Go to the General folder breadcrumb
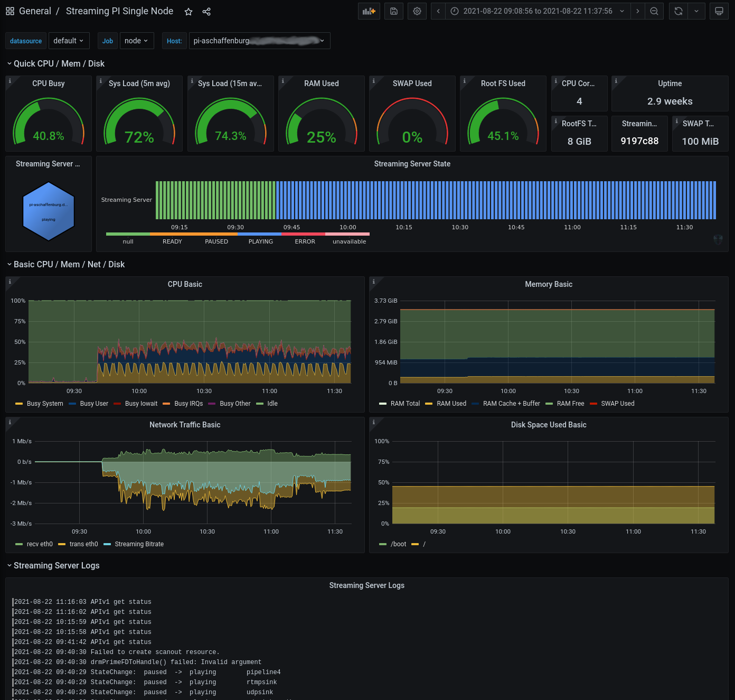 [35, 11]
